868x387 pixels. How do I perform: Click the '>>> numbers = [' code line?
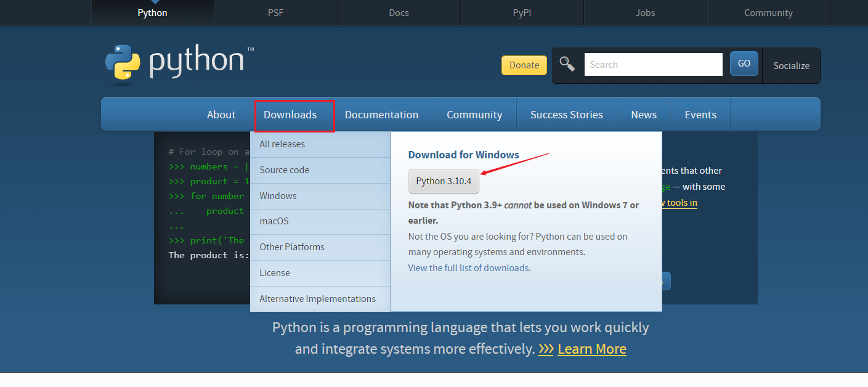pos(209,166)
